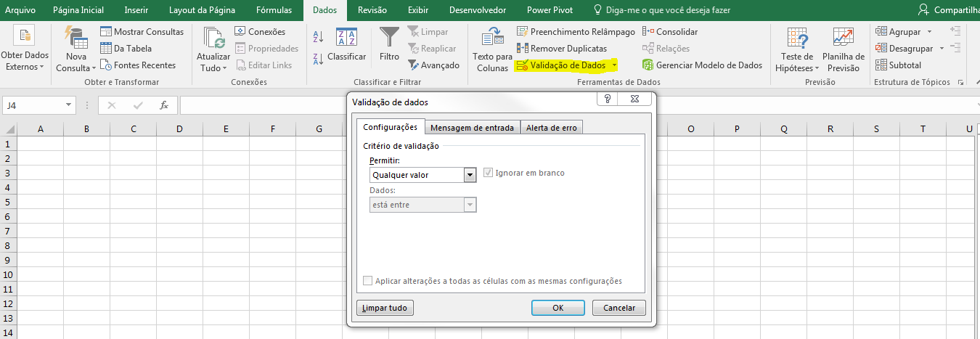Screen dimensions: 980x339
Task: Open Estrutura de Tópicos dialog launcher
Action: pos(960,83)
